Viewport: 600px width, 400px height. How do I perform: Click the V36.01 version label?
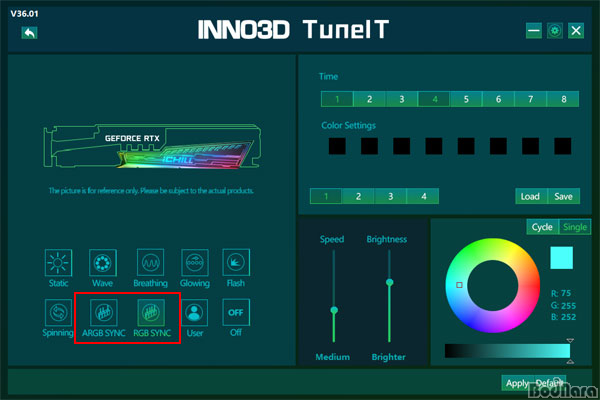24,14
